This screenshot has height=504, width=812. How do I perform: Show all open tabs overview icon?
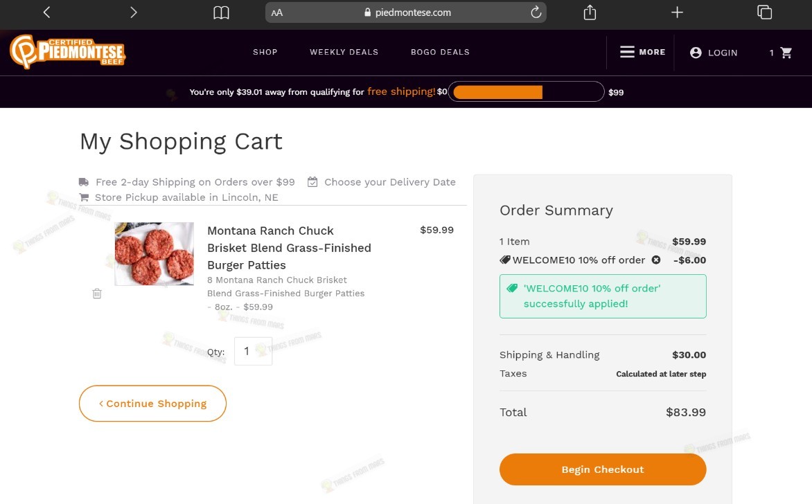coord(764,12)
